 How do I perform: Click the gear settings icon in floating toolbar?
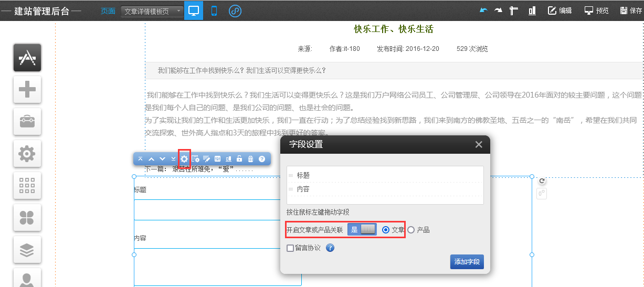coord(184,158)
